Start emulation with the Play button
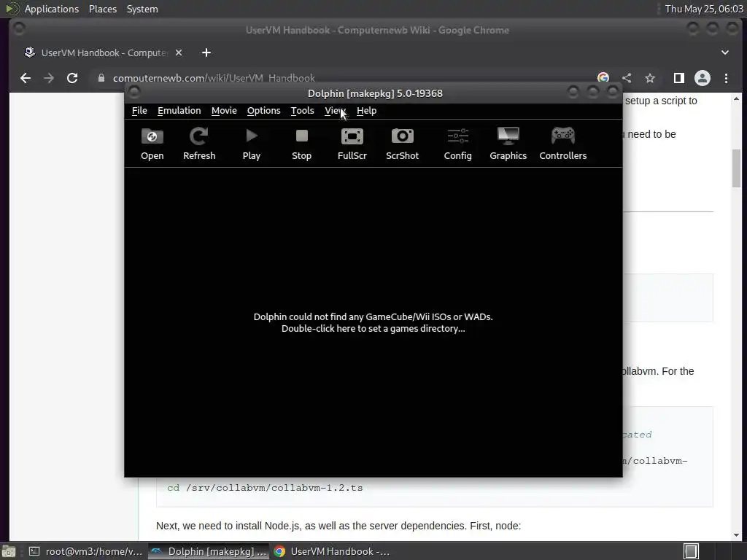 point(252,144)
